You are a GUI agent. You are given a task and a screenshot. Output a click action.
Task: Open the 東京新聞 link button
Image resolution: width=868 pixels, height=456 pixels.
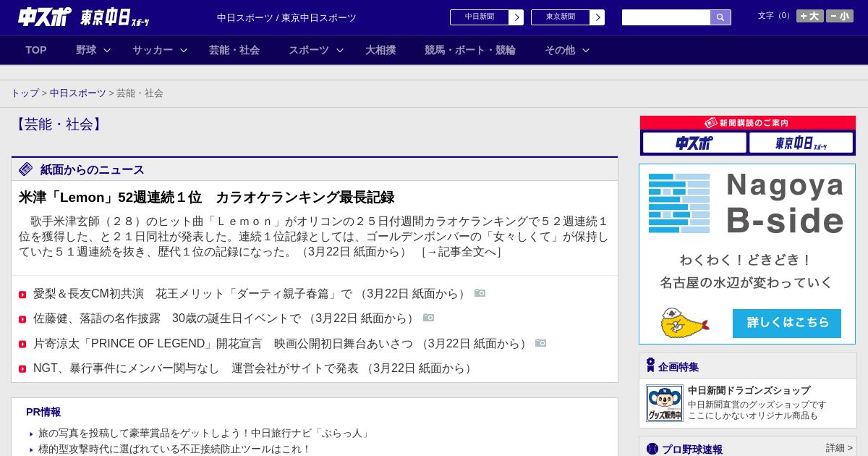click(x=561, y=17)
